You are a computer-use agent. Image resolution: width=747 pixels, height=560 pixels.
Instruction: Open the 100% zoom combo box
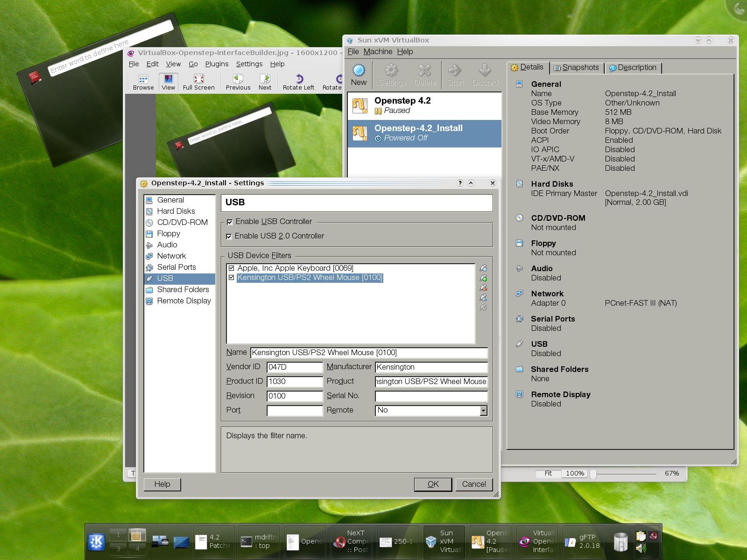point(575,473)
